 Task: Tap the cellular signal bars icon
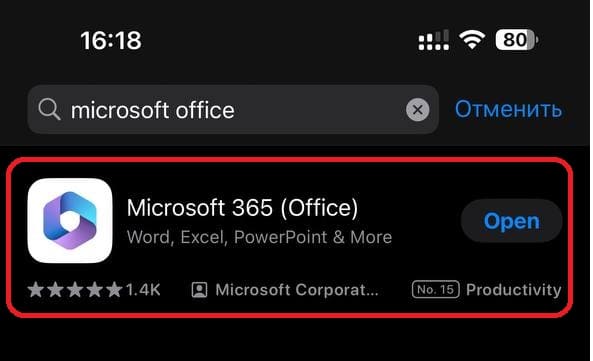(434, 40)
